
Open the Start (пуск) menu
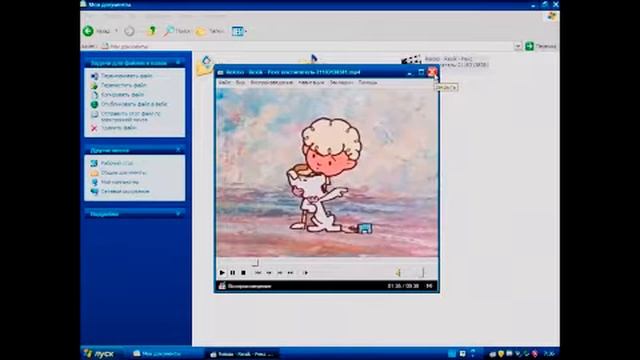[x=100, y=353]
